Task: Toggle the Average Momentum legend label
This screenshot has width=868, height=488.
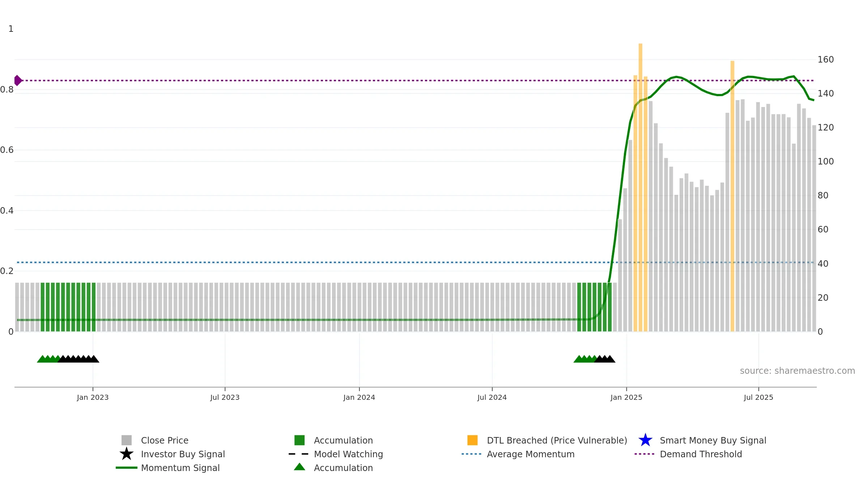Action: pyautogui.click(x=531, y=454)
